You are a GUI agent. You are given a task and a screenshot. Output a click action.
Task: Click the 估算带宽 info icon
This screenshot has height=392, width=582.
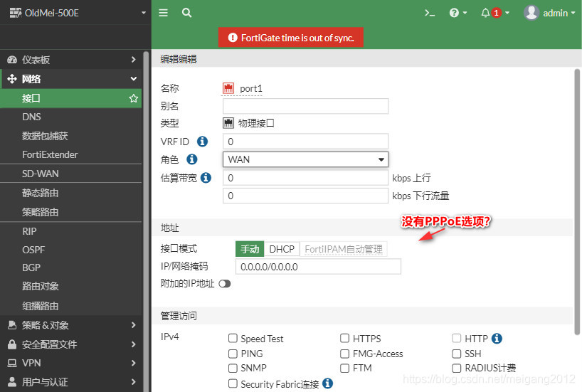pyautogui.click(x=206, y=178)
